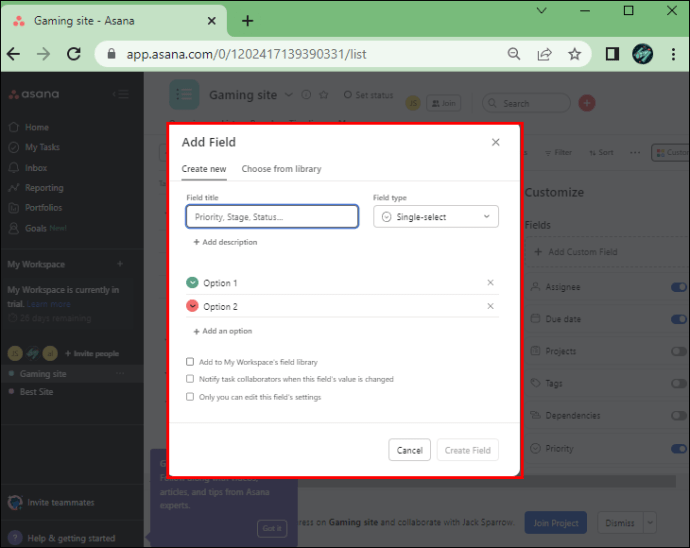Screen dimensions: 690x548
Task: Click the Gaming site list project icon
Action: [184, 94]
